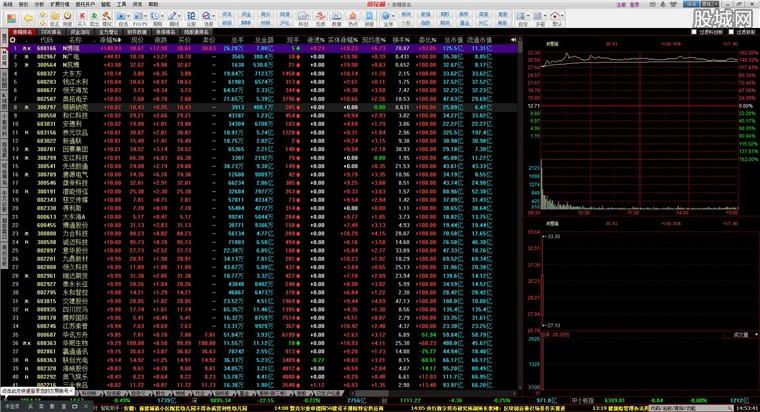Viewport: 760px width, 412px height.
Task: Click the 自定 custom layout toolbar icon
Action: coord(522,18)
